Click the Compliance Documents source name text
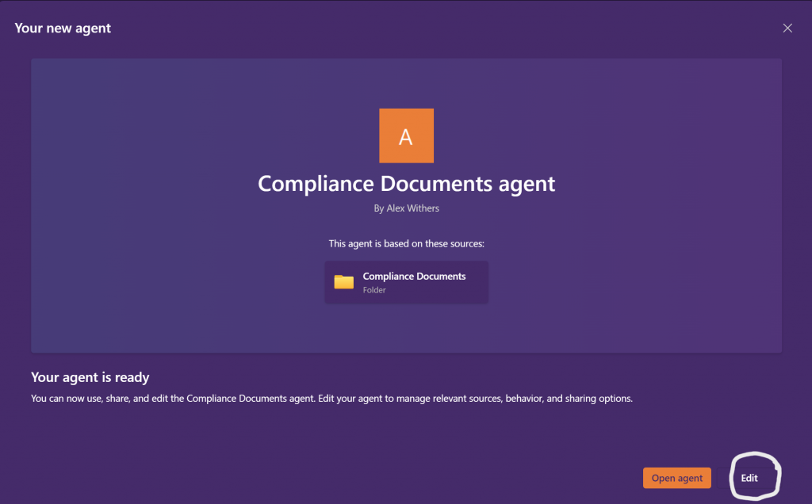812x504 pixels. click(x=414, y=277)
